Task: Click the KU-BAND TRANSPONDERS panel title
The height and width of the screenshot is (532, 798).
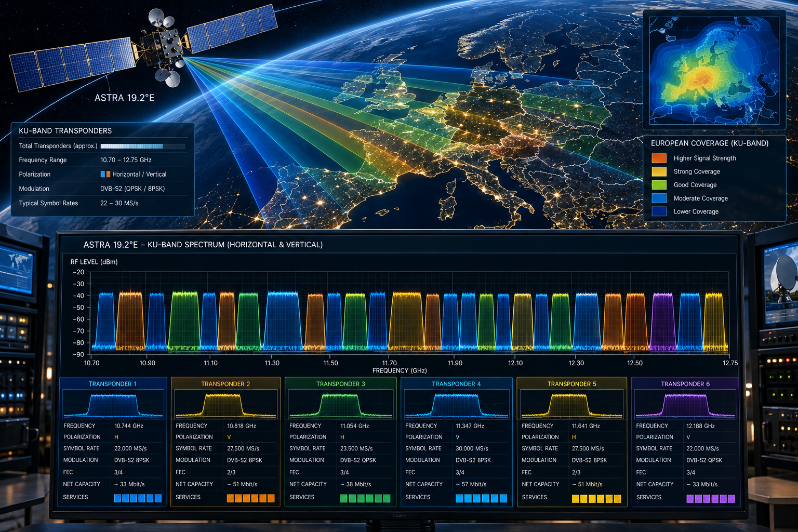Action: pos(65,131)
